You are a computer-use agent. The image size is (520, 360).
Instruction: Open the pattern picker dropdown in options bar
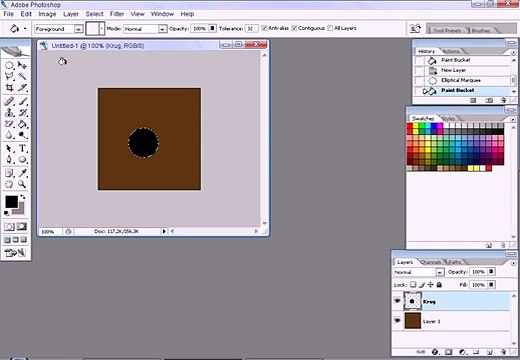click(x=102, y=29)
